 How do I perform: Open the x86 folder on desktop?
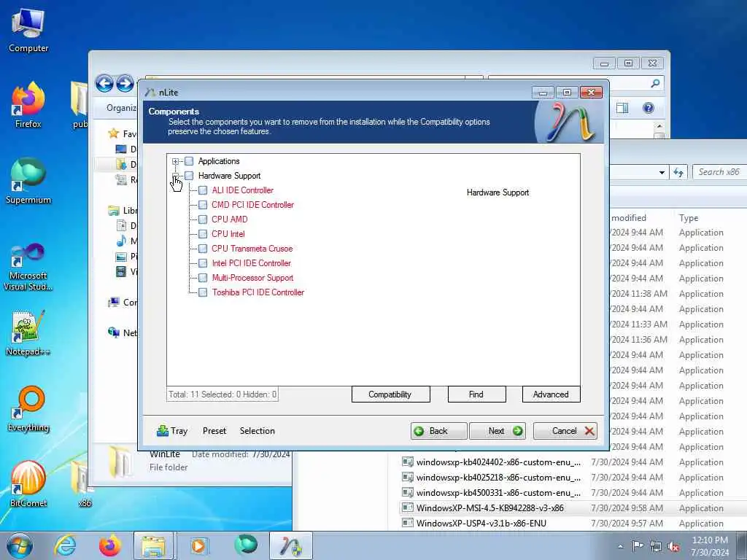(x=85, y=483)
